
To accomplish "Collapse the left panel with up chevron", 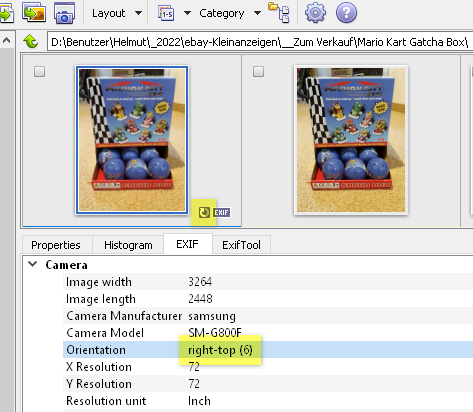I will pos(6,41).
